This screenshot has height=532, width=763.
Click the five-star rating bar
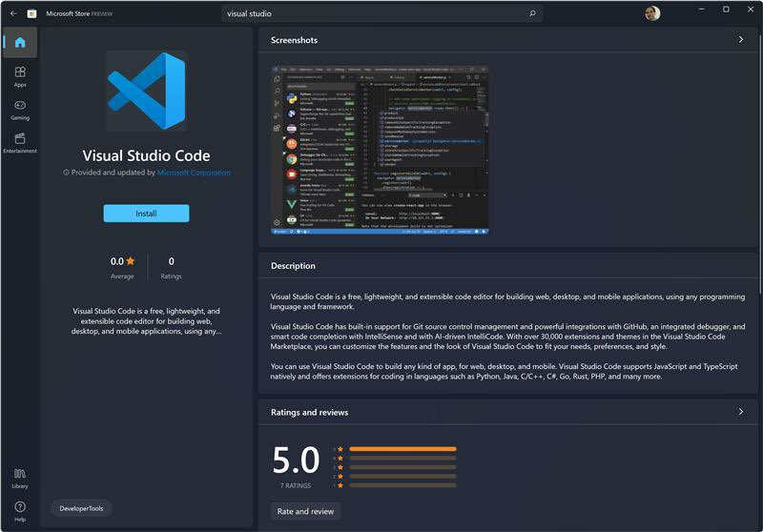(x=402, y=449)
